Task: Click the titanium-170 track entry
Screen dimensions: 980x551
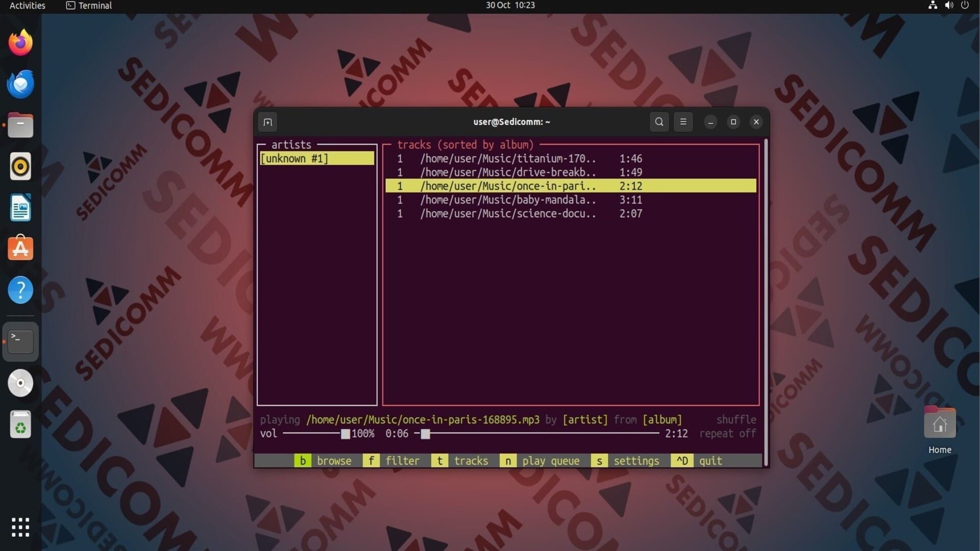Action: 571,159
